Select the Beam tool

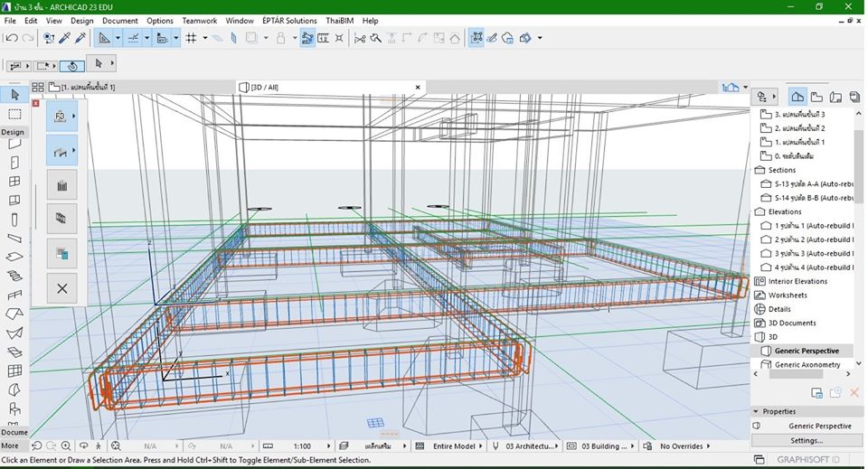[15, 239]
